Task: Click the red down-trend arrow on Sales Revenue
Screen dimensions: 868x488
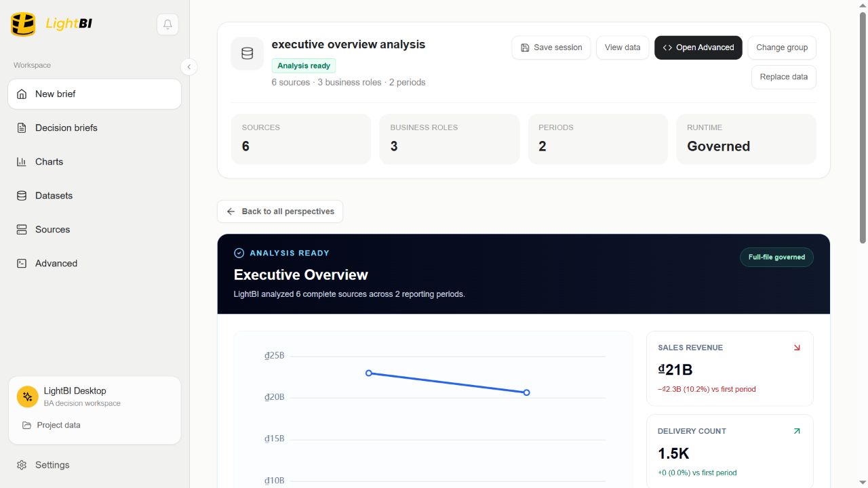Action: tap(797, 348)
